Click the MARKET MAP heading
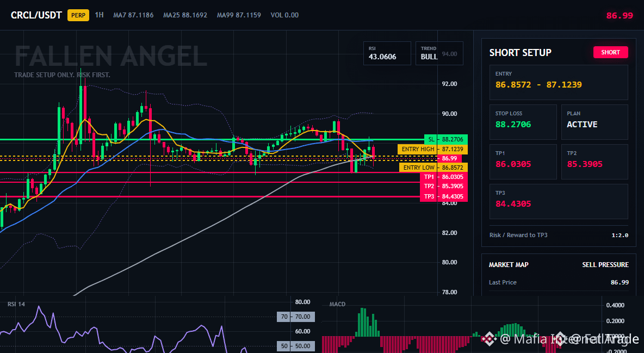This screenshot has width=644, height=353. 509,265
